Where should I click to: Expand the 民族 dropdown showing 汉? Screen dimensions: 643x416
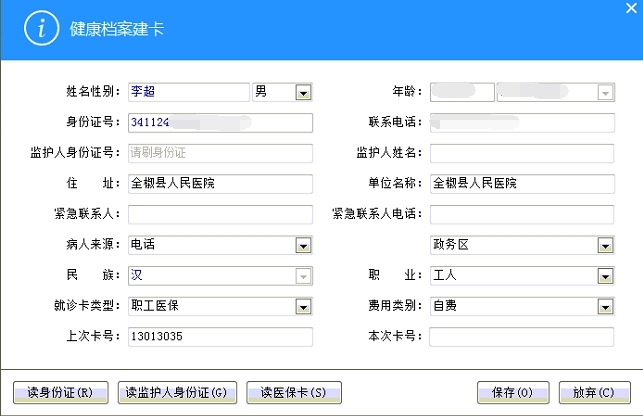tap(303, 276)
